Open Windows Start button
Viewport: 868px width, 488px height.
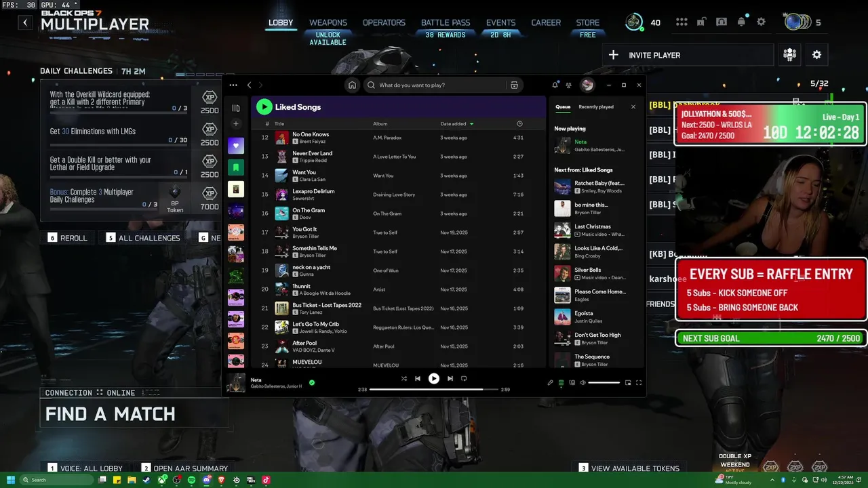pyautogui.click(x=10, y=480)
